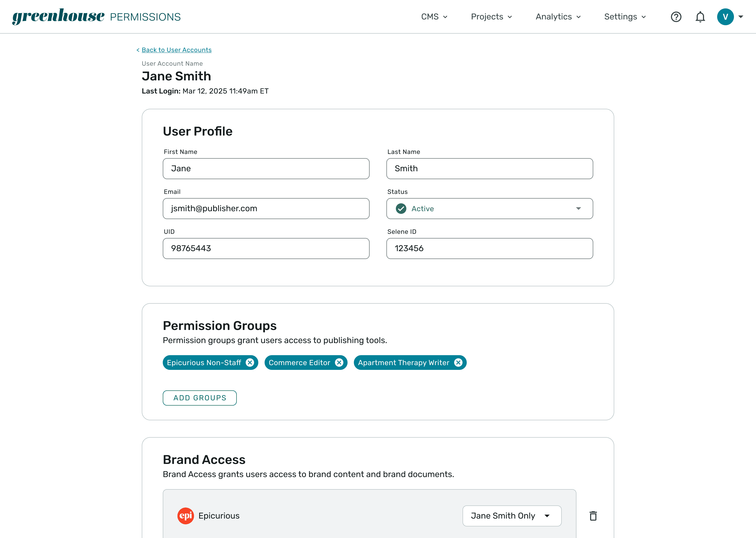Delete Epicurious brand access with trash icon
The height and width of the screenshot is (538, 756).
pos(593,516)
